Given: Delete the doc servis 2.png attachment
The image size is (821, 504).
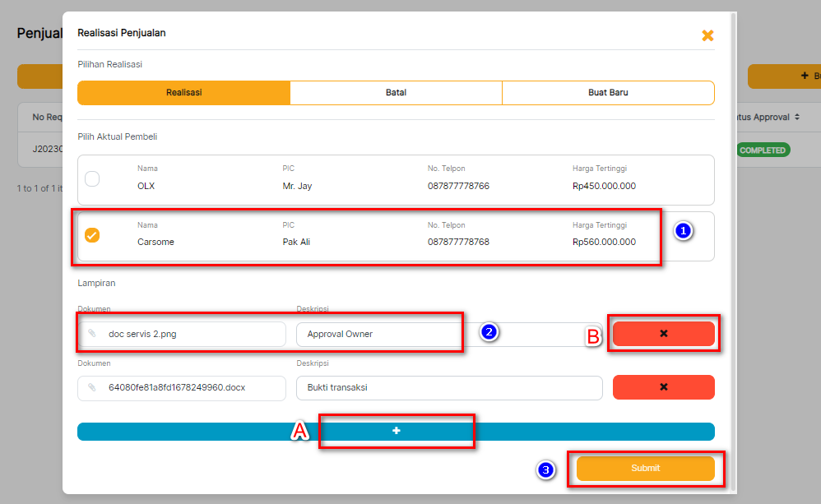Looking at the screenshot, I should [663, 334].
